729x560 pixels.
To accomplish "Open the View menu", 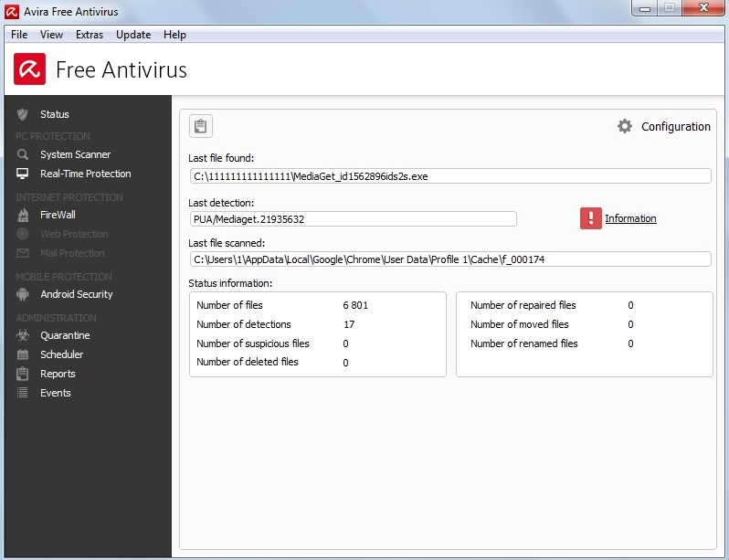I will coord(51,35).
